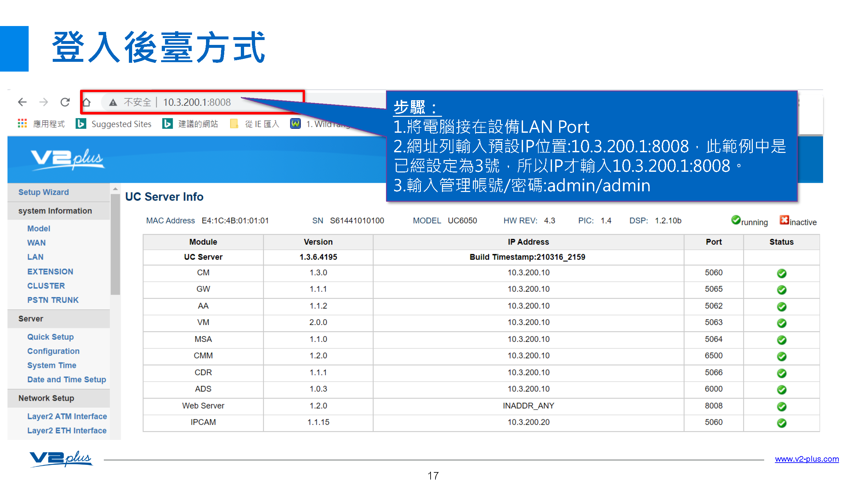Click the CM row status icon
This screenshot has height=488, width=868.
(x=782, y=274)
